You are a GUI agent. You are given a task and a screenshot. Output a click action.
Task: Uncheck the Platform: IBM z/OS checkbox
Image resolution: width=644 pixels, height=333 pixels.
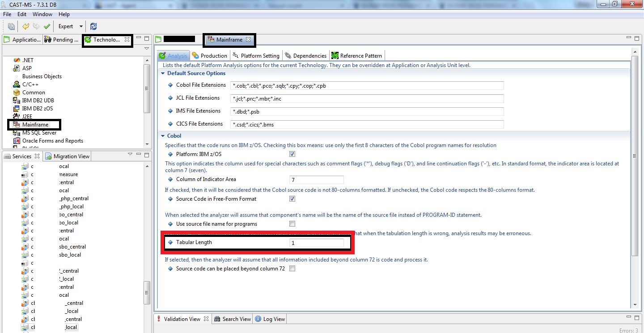click(292, 154)
